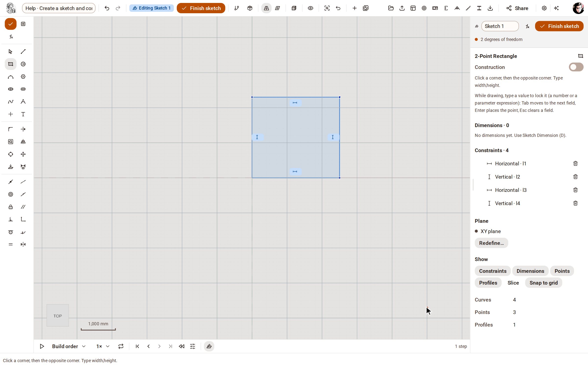Select the Point tool
This screenshot has width=588, height=368.
[x=11, y=114]
